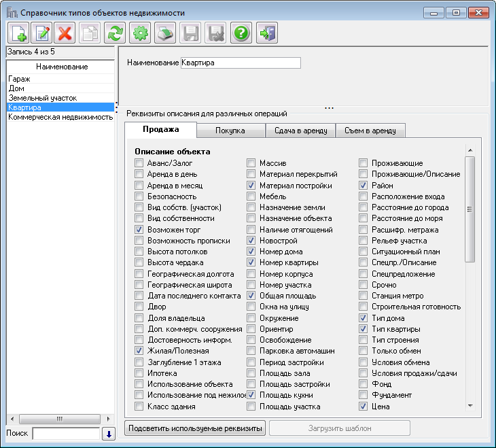Image resolution: width=496 pixels, height=448 pixels.
Task: Open the Сдача в аренду tab
Action: click(300, 131)
